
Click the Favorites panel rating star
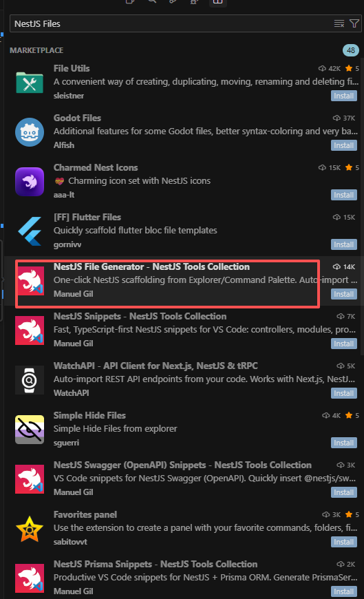tap(349, 514)
